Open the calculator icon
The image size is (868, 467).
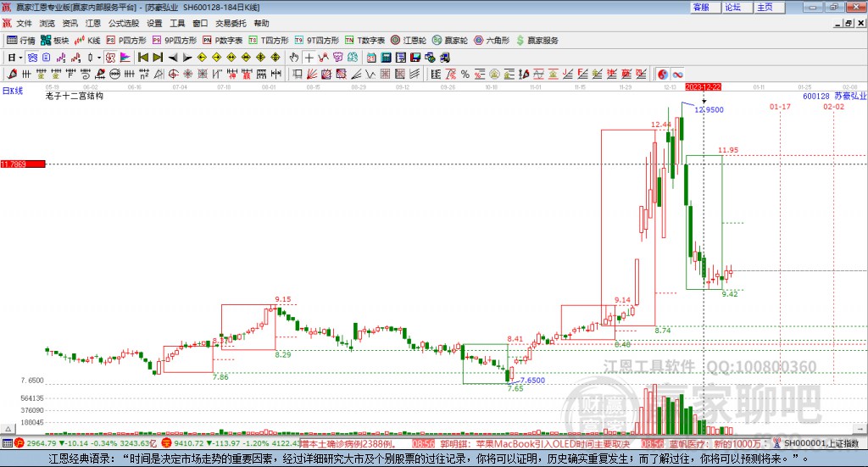[x=386, y=58]
